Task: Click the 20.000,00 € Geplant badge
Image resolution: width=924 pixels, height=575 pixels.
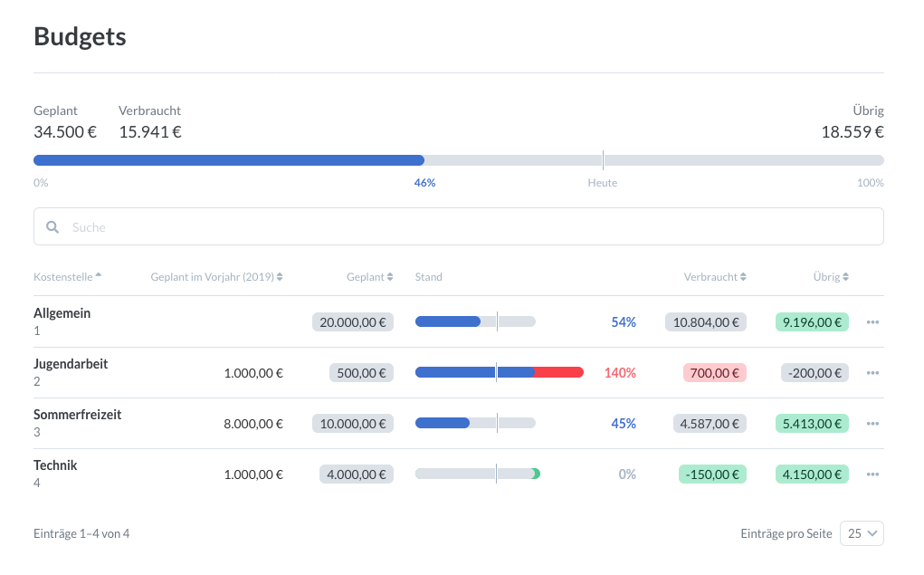Action: pyautogui.click(x=353, y=321)
